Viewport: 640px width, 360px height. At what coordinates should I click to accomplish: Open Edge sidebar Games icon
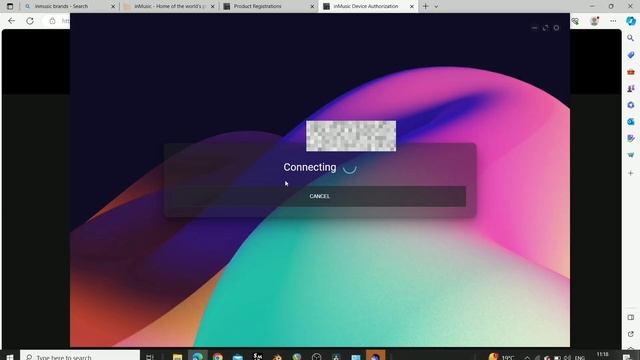pos(631,89)
